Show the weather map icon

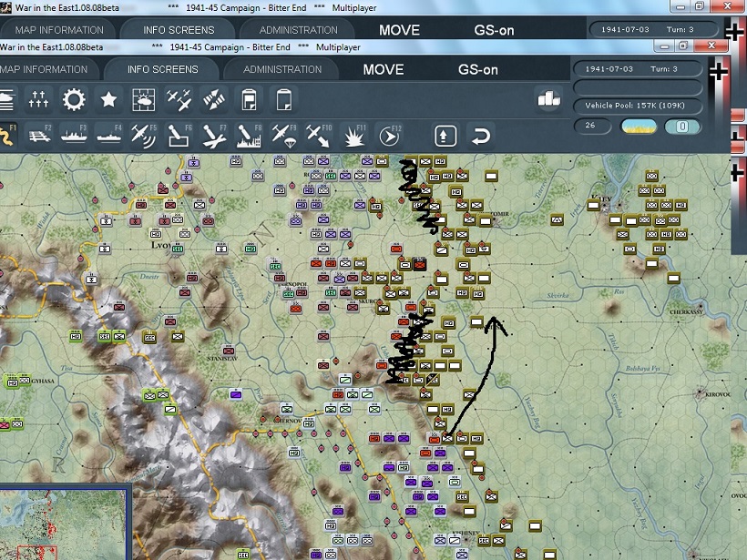(143, 99)
